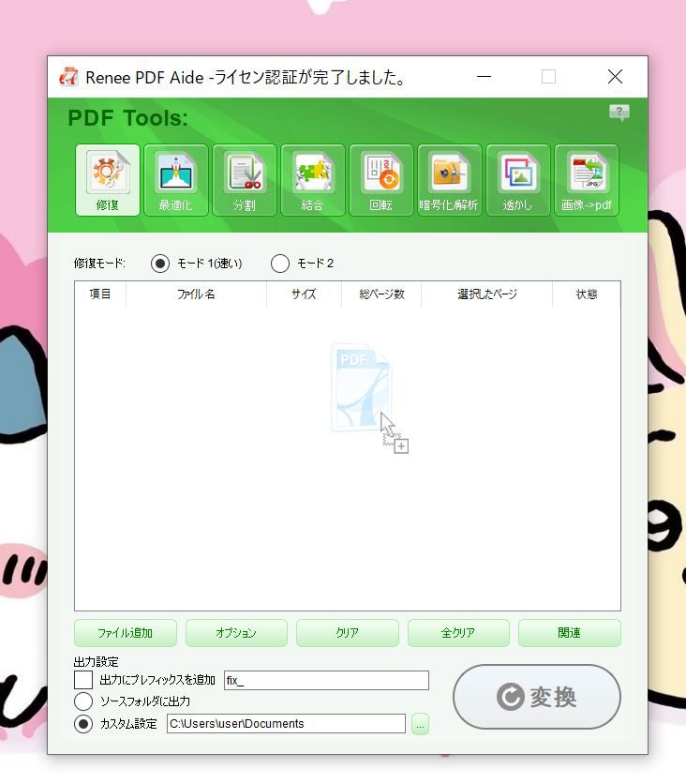Screen dimensions: 686x784
Task: Click the help speech-bubble icon
Action: (x=619, y=113)
